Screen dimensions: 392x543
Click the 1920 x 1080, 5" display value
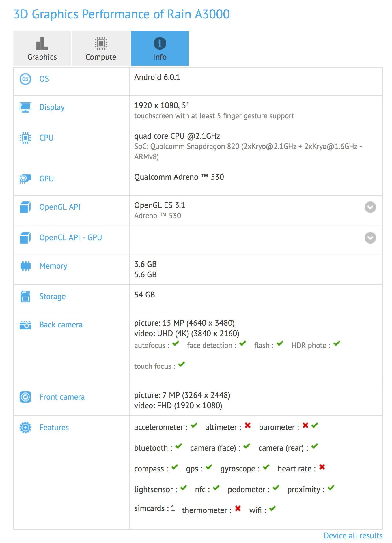[x=161, y=106]
